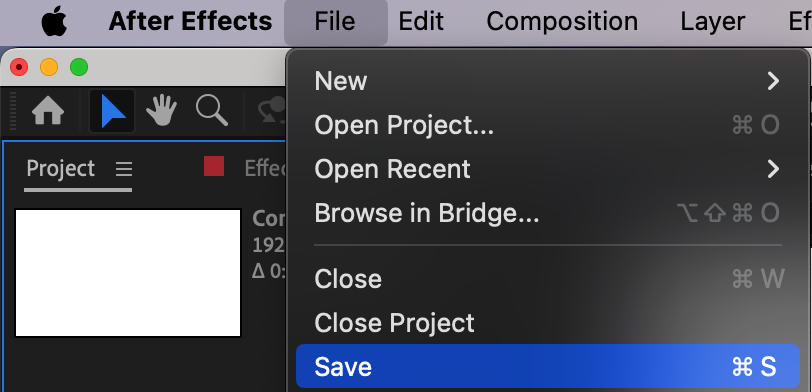Select the Zoom magnifier tool
This screenshot has width=812, height=392.
[x=212, y=111]
